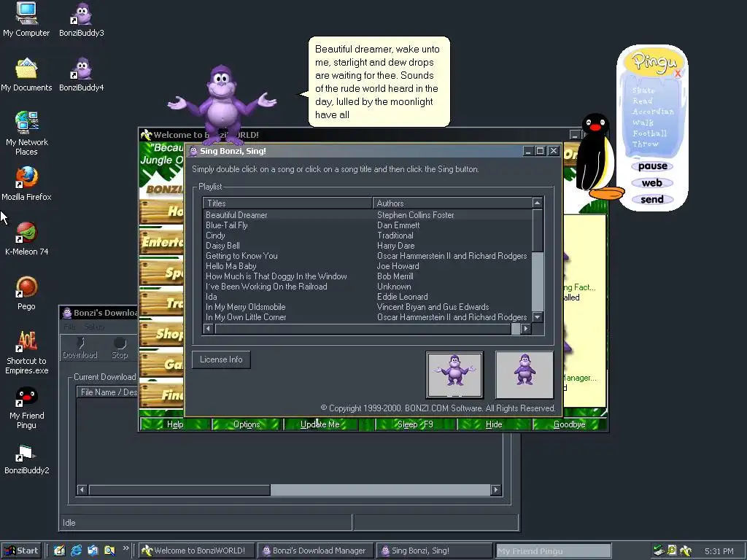Image resolution: width=747 pixels, height=560 pixels.
Task: Click Goodbye in BonziWORLD bottom bar
Action: coord(569,424)
